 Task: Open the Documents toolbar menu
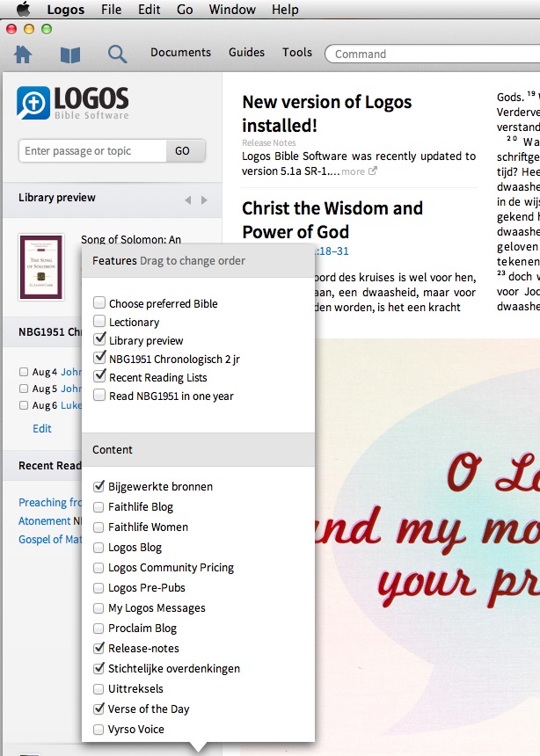click(x=180, y=52)
